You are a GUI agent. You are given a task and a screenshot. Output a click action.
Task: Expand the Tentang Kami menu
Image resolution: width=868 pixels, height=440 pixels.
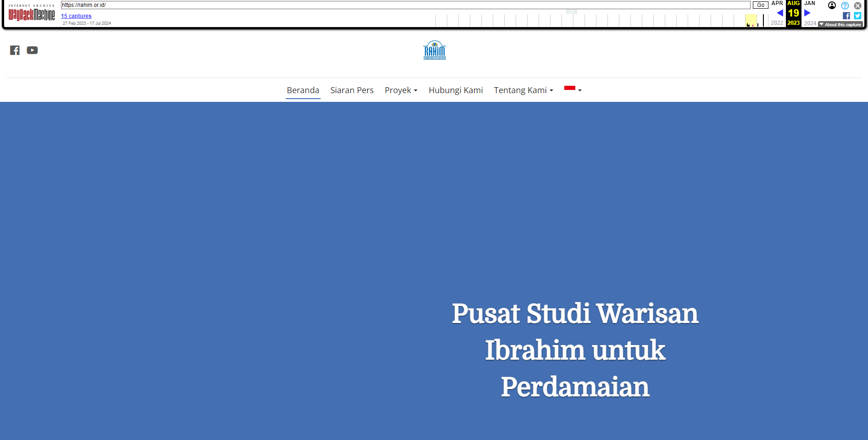[523, 90]
